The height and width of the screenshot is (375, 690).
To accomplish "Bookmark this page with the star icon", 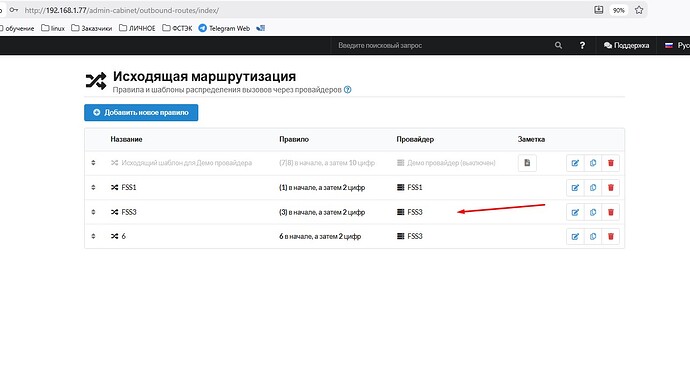I will click(639, 10).
